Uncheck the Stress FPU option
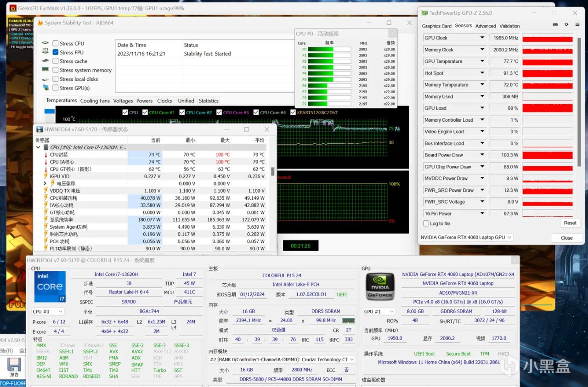The width and height of the screenshot is (588, 387). [x=56, y=52]
